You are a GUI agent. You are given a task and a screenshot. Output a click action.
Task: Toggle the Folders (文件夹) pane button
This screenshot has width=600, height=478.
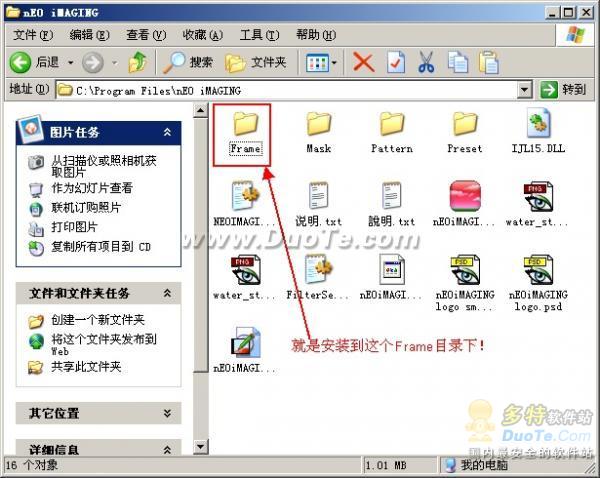click(x=256, y=62)
